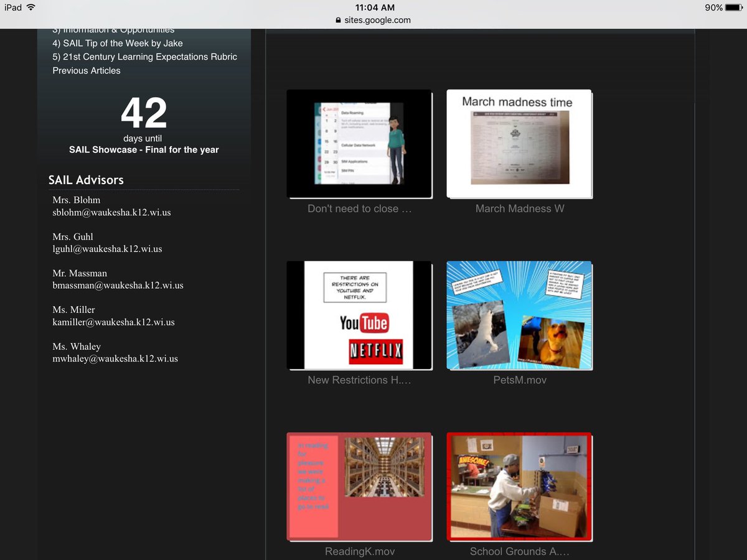Tap the School Grounds A caption
The width and height of the screenshot is (747, 560).
520,552
